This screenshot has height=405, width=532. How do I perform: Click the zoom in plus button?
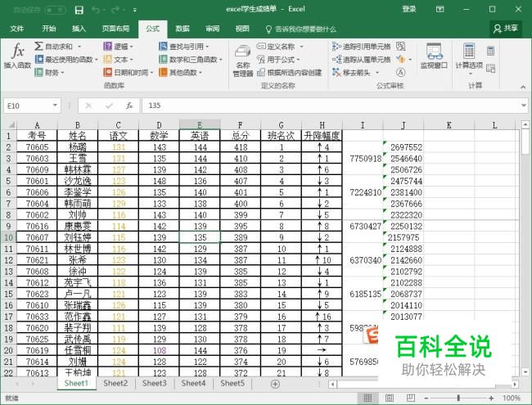click(491, 398)
